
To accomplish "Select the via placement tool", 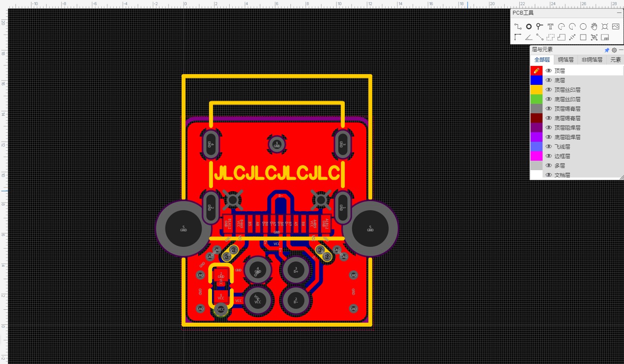I will coord(540,26).
